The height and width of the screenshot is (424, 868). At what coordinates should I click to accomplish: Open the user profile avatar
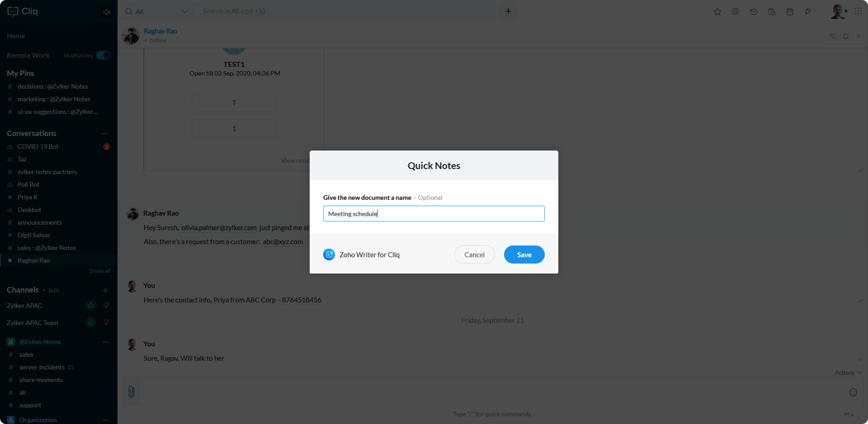pyautogui.click(x=837, y=12)
